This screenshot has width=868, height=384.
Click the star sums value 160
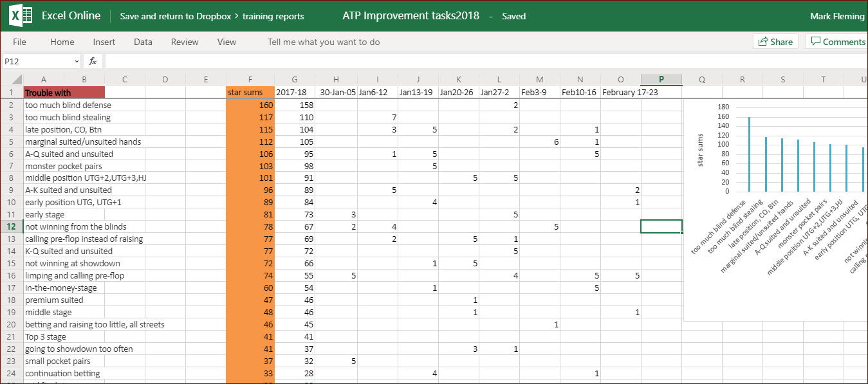250,105
